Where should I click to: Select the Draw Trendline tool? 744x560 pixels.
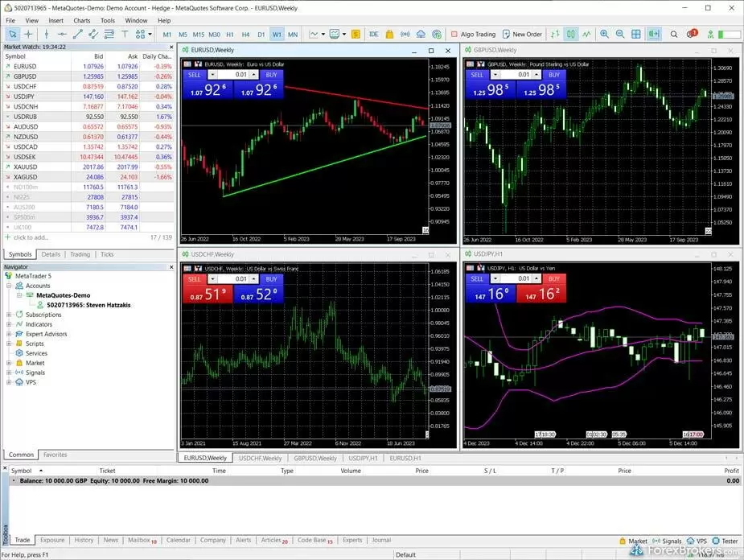click(78, 34)
